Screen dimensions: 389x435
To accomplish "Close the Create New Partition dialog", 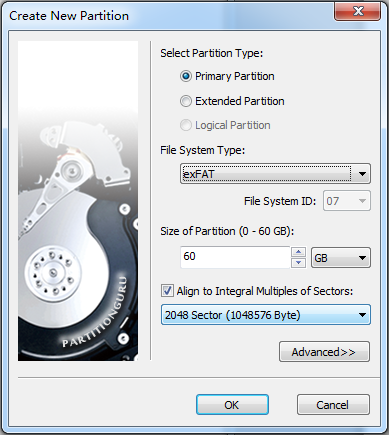I will click(x=358, y=12).
